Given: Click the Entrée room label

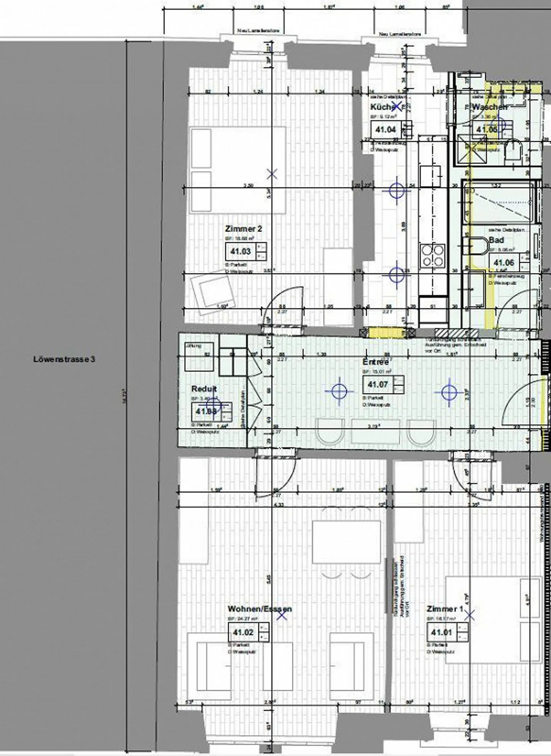Looking at the screenshot, I should 376,362.
